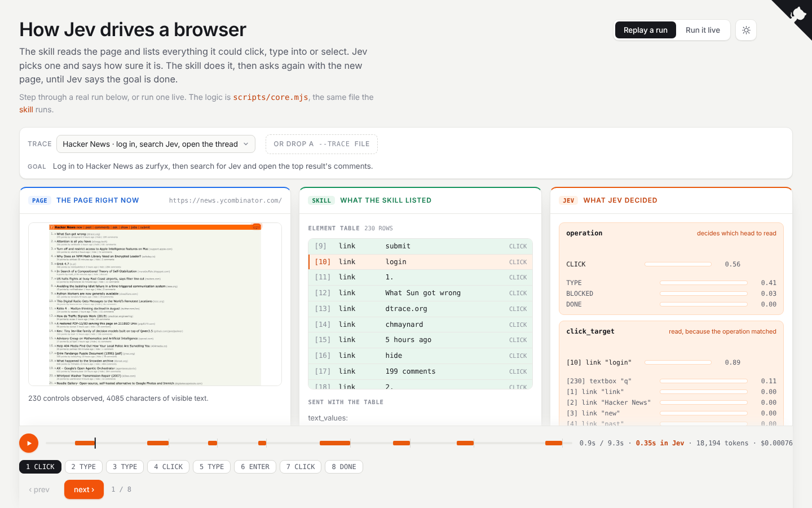Image resolution: width=812 pixels, height=508 pixels.
Task: Select row [14] chmaynard
Action: 421,325
